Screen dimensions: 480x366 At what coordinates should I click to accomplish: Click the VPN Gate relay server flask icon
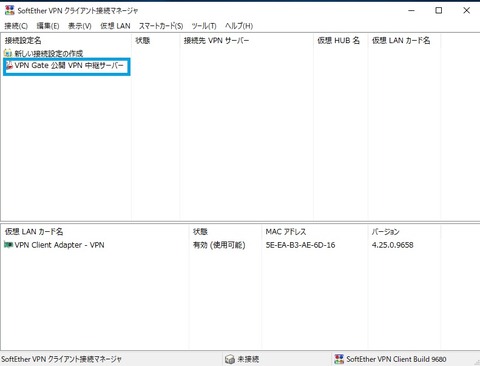click(9, 65)
